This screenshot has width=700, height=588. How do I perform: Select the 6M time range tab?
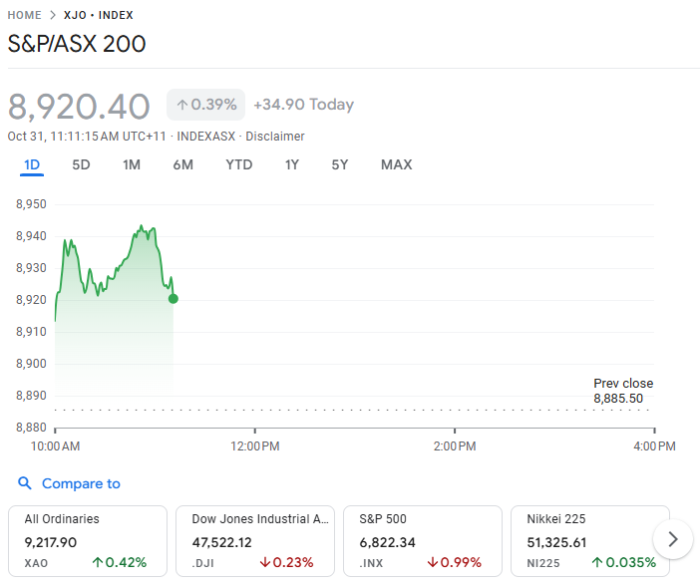click(x=182, y=164)
